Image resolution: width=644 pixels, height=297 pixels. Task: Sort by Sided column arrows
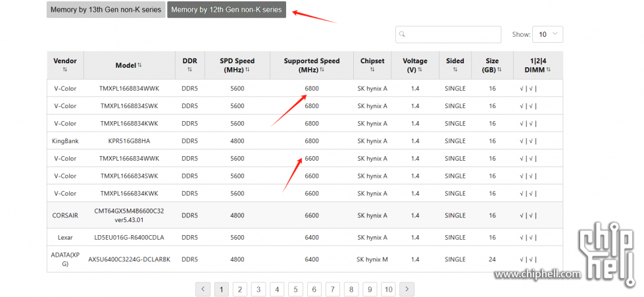455,70
